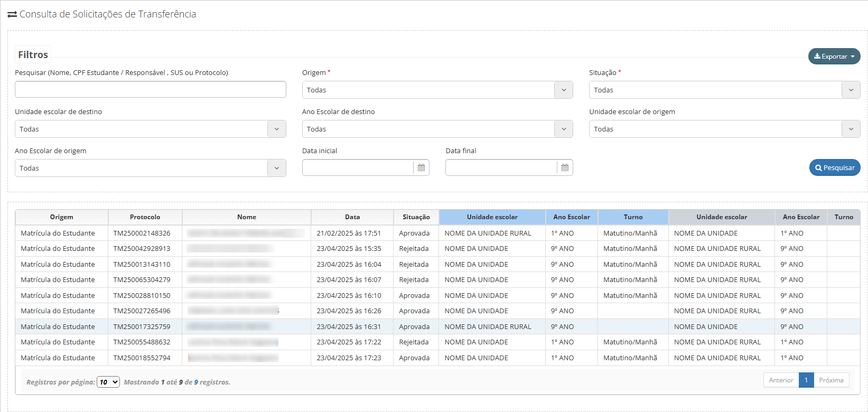Click the gray Turno column header

click(x=844, y=217)
